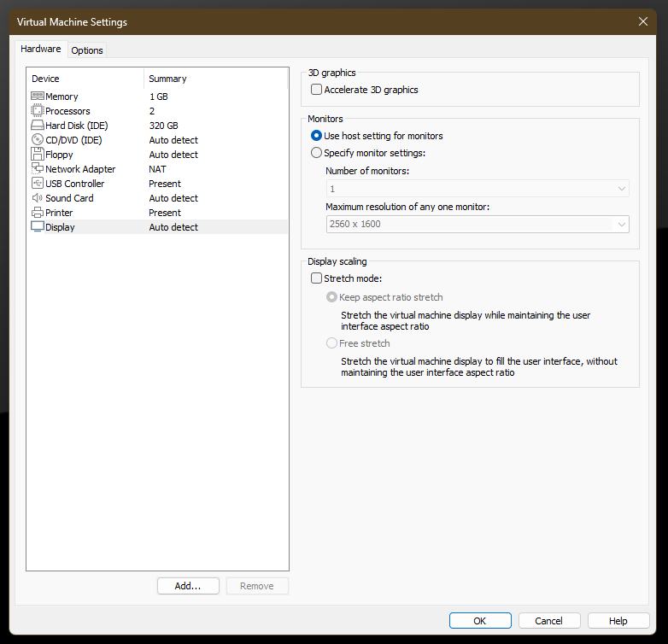Click the Sound Card speaker icon

tap(38, 197)
